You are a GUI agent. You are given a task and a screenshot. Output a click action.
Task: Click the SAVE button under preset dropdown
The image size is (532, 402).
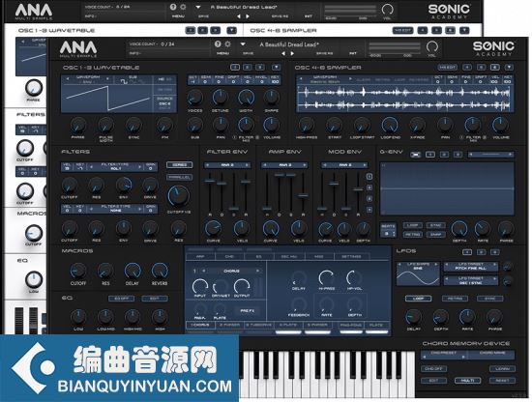(x=248, y=53)
